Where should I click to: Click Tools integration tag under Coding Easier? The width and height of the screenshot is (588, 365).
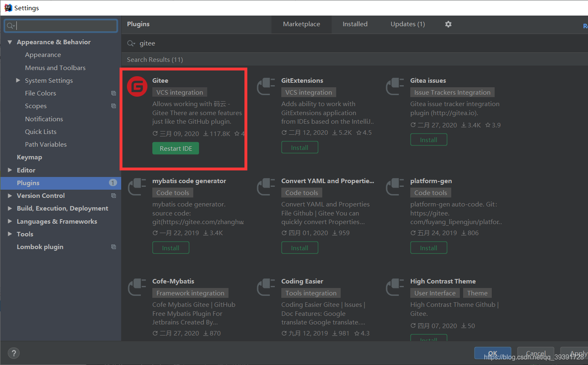311,293
